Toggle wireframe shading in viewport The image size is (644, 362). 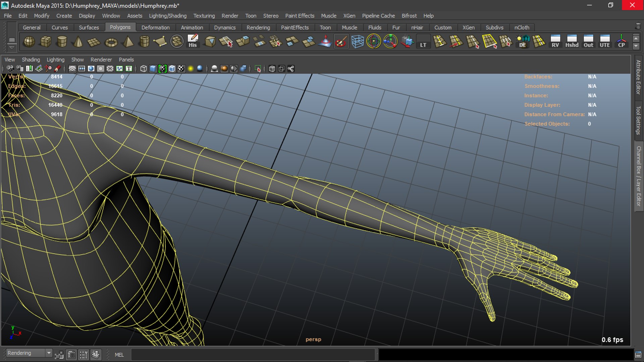pos(144,69)
